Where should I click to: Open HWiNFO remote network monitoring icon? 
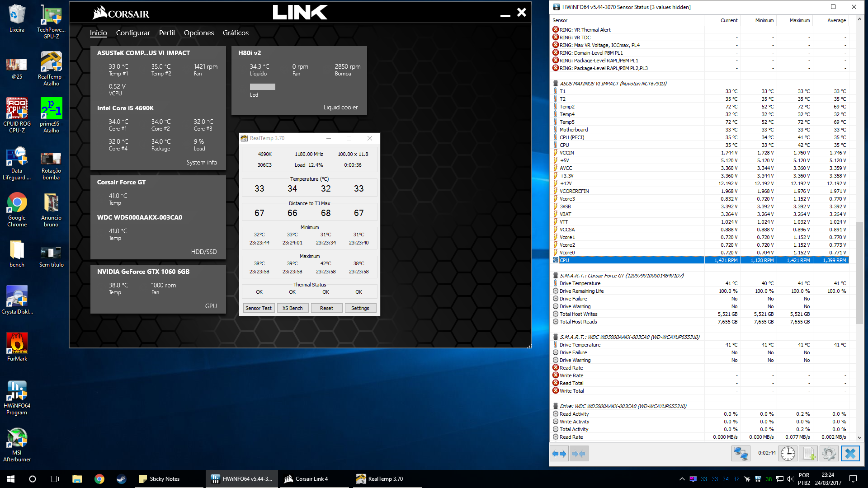(741, 453)
